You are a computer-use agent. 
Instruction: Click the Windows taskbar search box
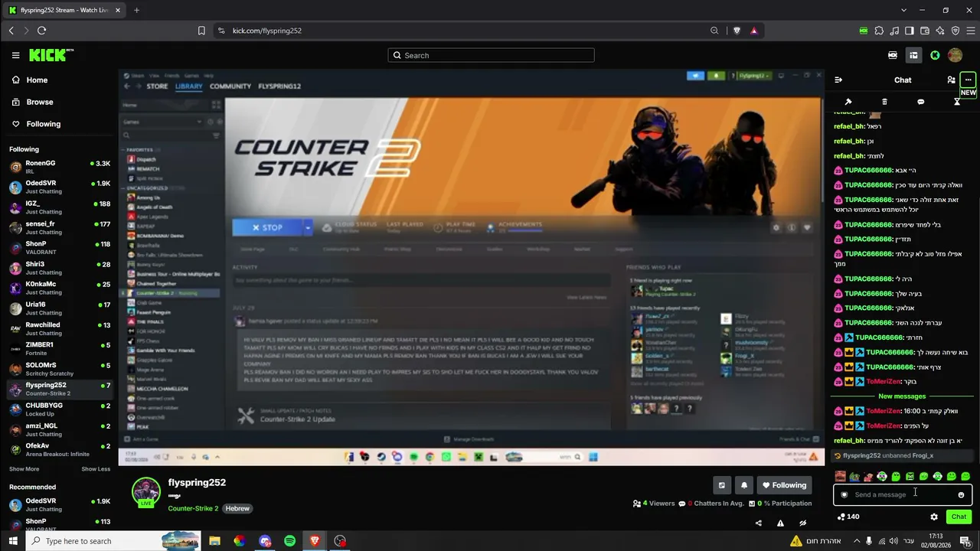(115, 541)
